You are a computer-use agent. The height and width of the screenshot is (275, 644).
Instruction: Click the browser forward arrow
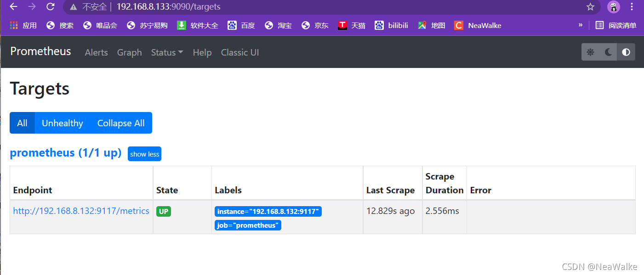32,7
